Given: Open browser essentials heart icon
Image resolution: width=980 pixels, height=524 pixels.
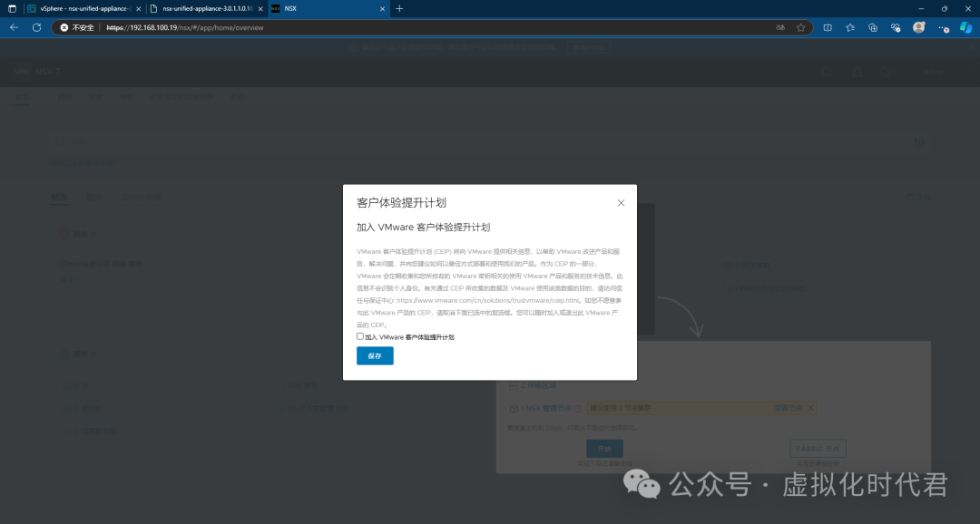Looking at the screenshot, I should tap(896, 27).
